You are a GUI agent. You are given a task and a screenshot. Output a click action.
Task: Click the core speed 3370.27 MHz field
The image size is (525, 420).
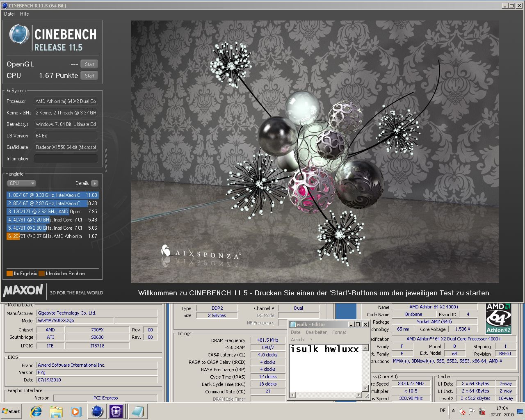[411, 383]
